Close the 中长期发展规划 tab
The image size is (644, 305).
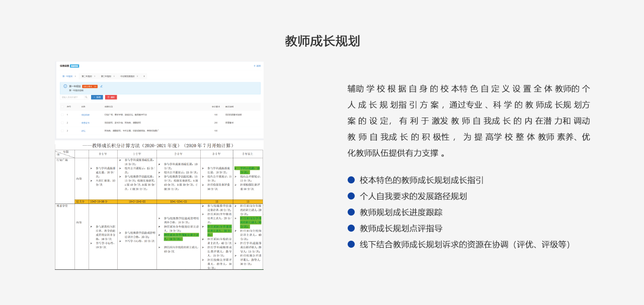(138, 76)
